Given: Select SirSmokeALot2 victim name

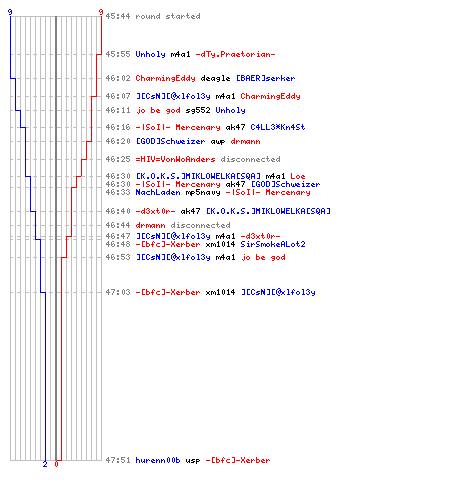Looking at the screenshot, I should (x=273, y=244).
